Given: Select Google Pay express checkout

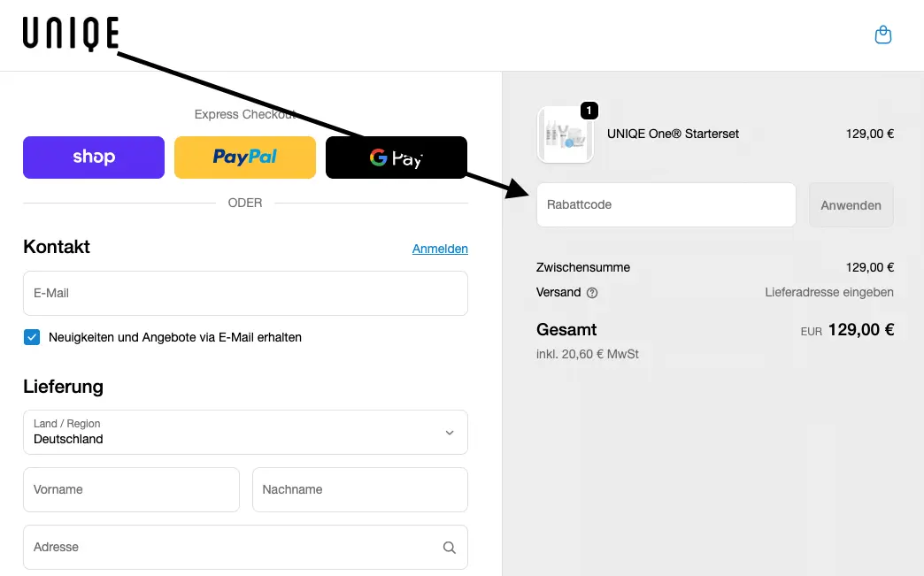Looking at the screenshot, I should [x=396, y=157].
